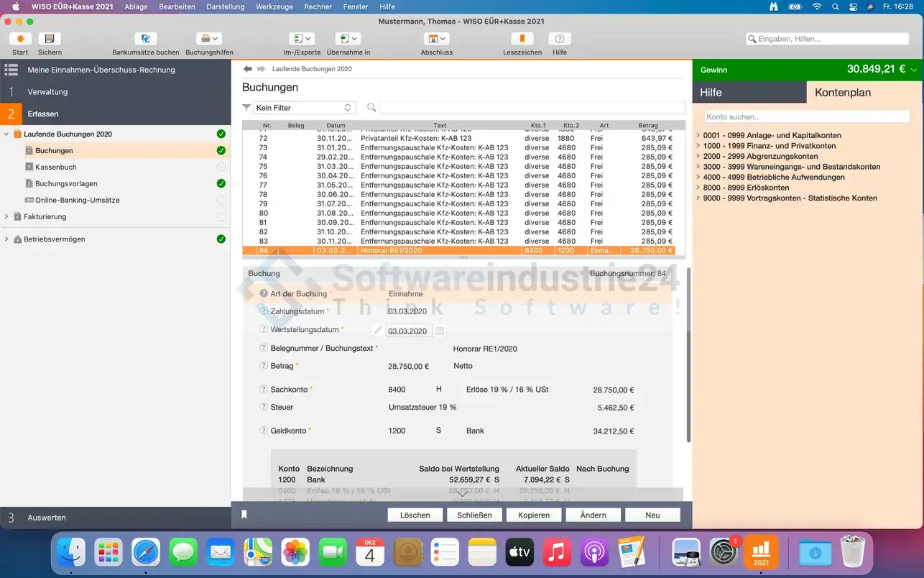The width and height of the screenshot is (924, 578).
Task: Expand the Fakturierung tree section
Action: tap(6, 216)
